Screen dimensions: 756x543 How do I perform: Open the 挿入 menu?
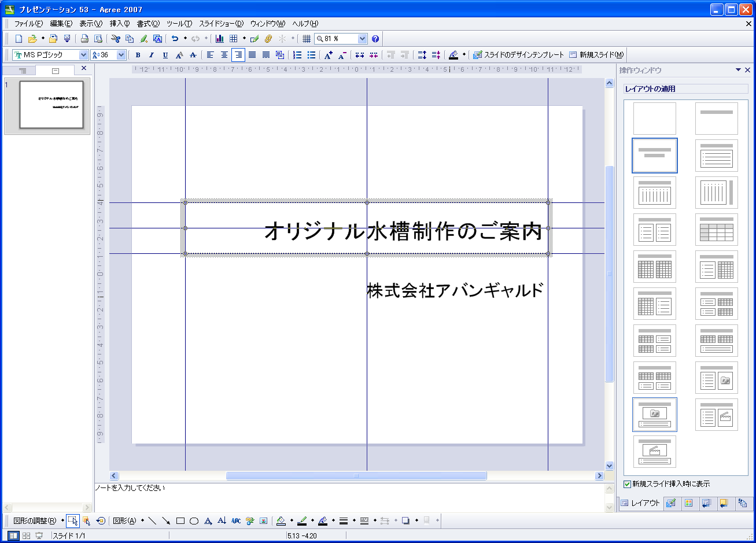tap(120, 24)
